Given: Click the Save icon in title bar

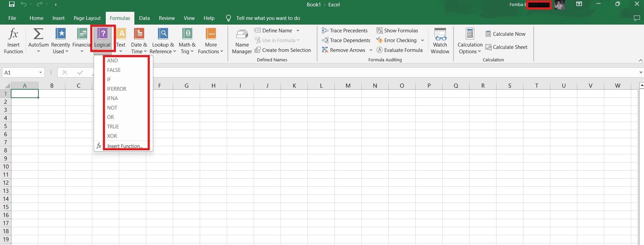Looking at the screenshot, I should tap(12, 4).
